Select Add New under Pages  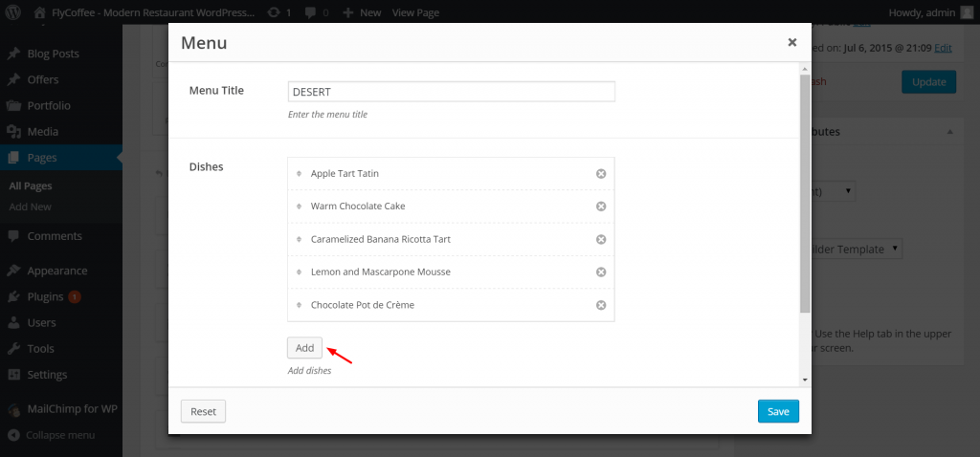click(x=30, y=207)
